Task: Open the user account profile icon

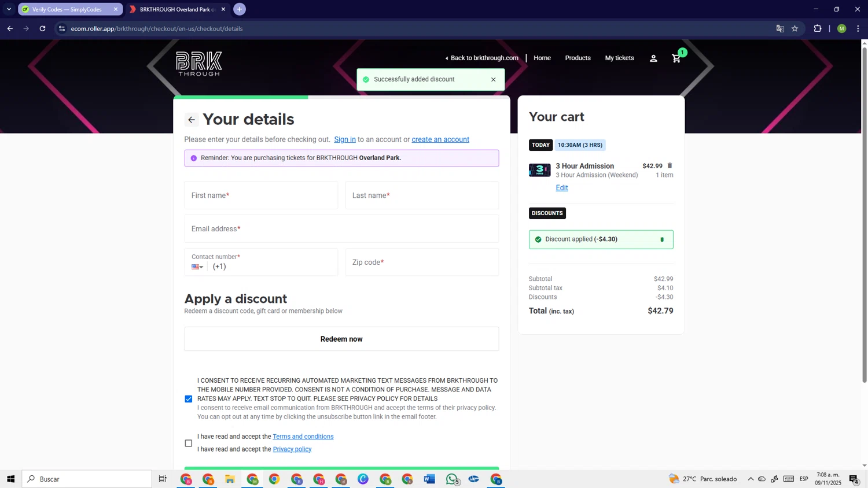Action: pos(653,58)
